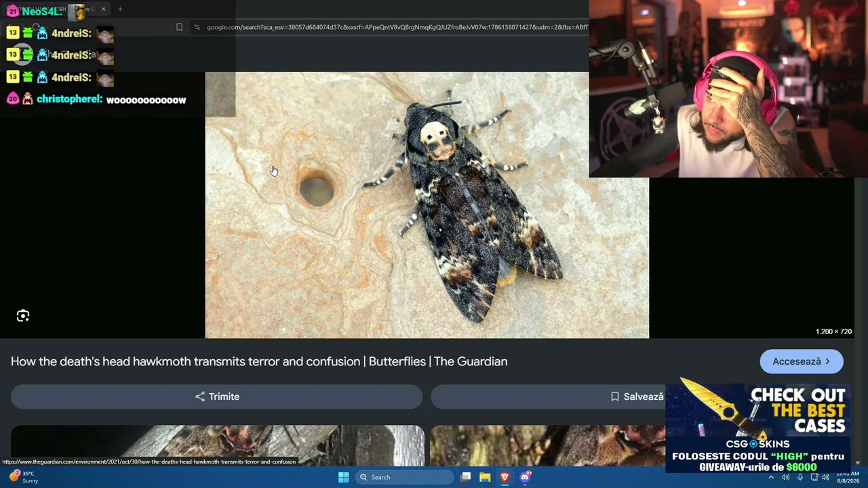868x488 pixels.
Task: Open the left related image thumbnail below Trimite
Action: click(218, 445)
